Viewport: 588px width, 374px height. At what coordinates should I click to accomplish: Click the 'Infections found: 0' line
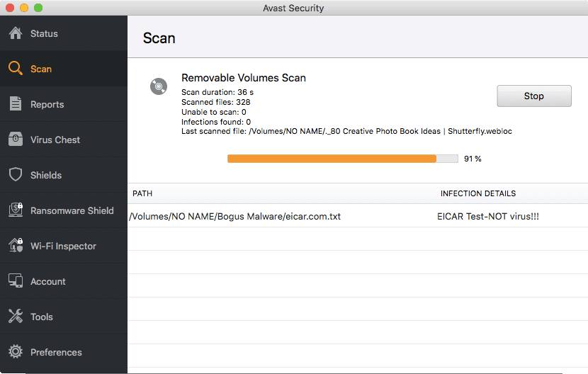click(216, 122)
